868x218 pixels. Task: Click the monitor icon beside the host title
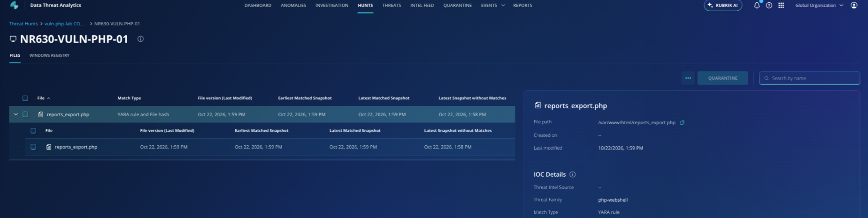13,39
